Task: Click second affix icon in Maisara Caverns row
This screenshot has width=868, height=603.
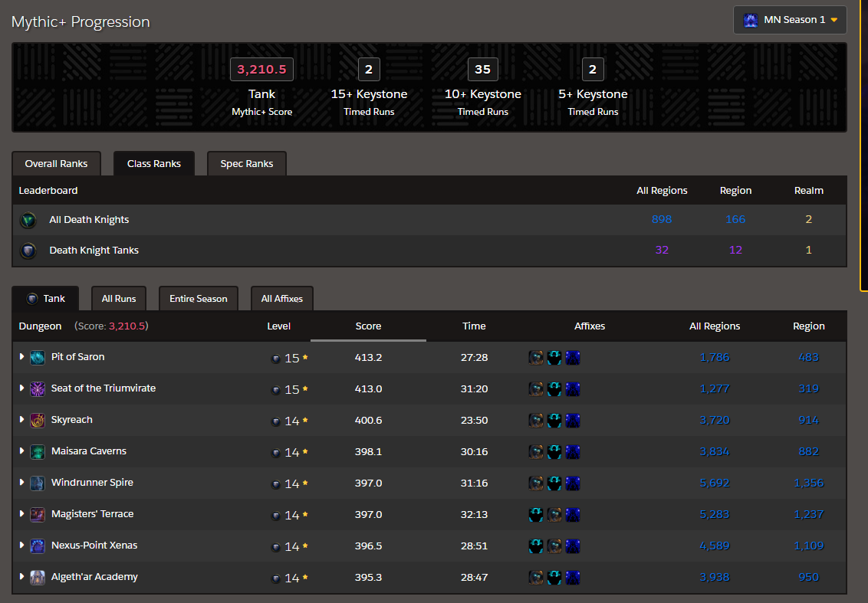Action: coord(554,452)
